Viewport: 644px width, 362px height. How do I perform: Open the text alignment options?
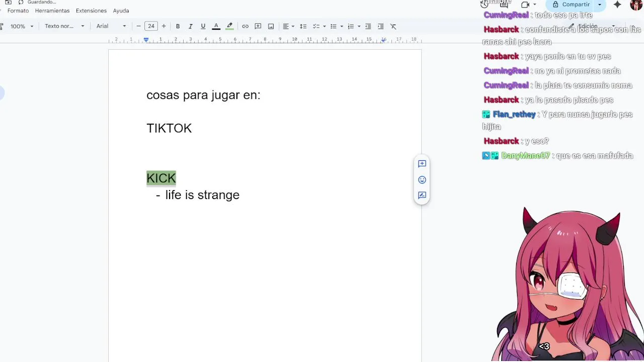coord(288,26)
